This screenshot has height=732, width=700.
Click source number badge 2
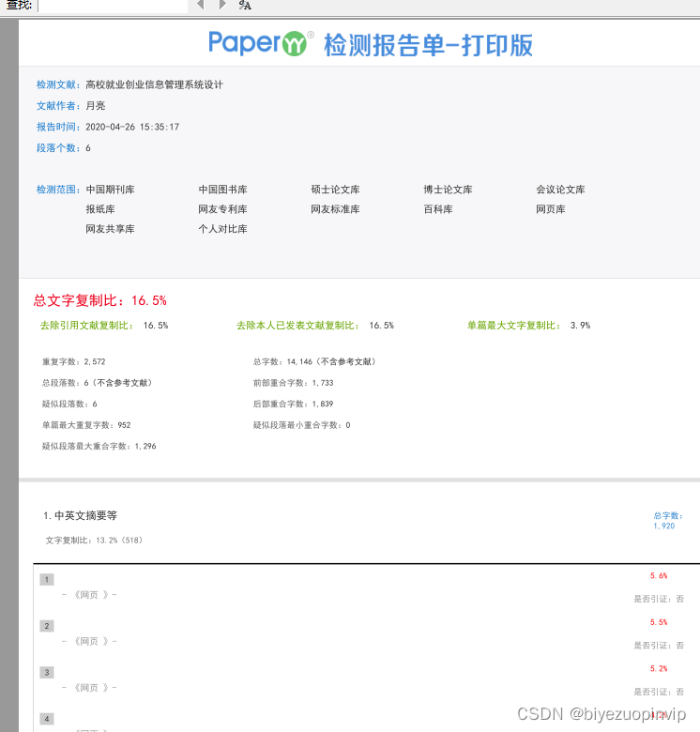47,626
